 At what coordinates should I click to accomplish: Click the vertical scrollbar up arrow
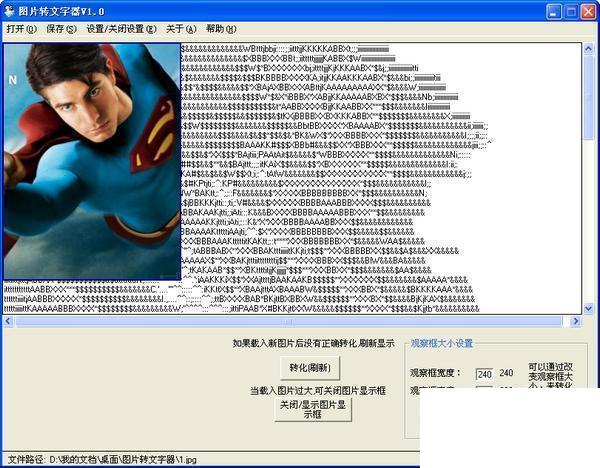pos(589,48)
